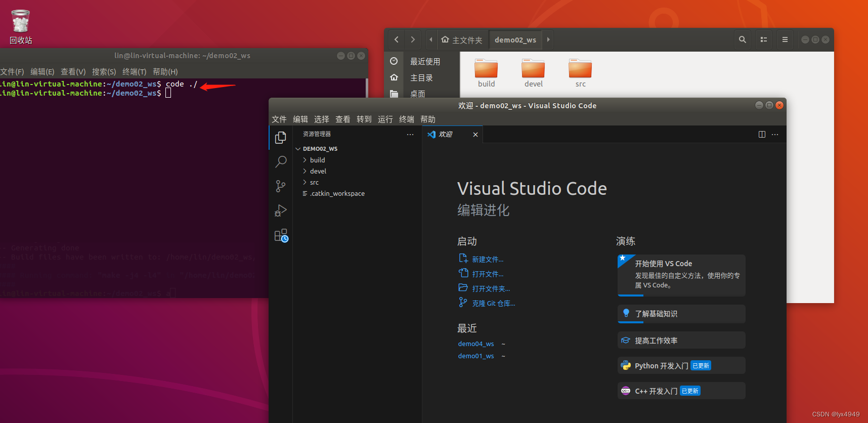Viewport: 868px width, 423px height.
Task: Open VS Code 运行 menu
Action: (x=385, y=119)
